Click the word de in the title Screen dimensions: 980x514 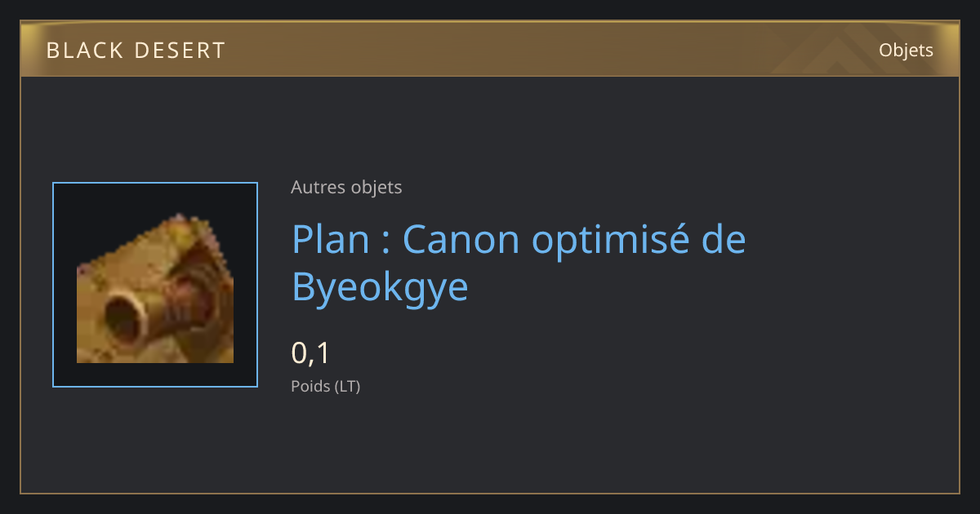click(x=724, y=239)
